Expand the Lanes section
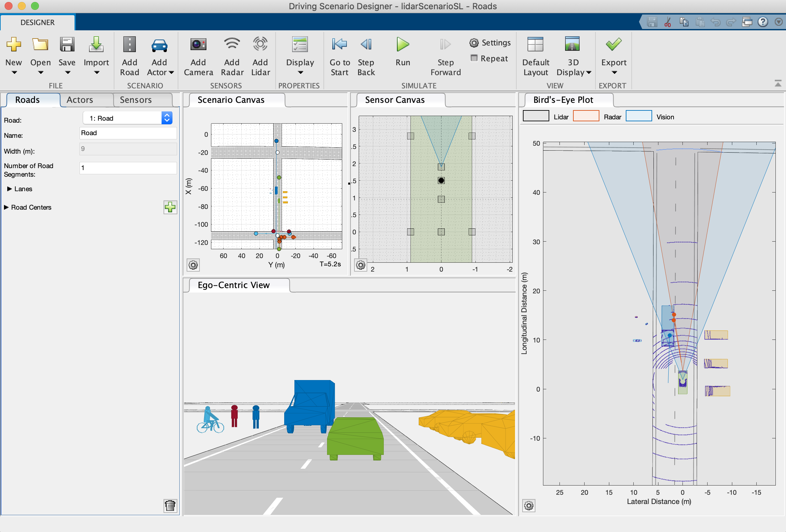Image resolution: width=786 pixels, height=532 pixels. (x=9, y=189)
